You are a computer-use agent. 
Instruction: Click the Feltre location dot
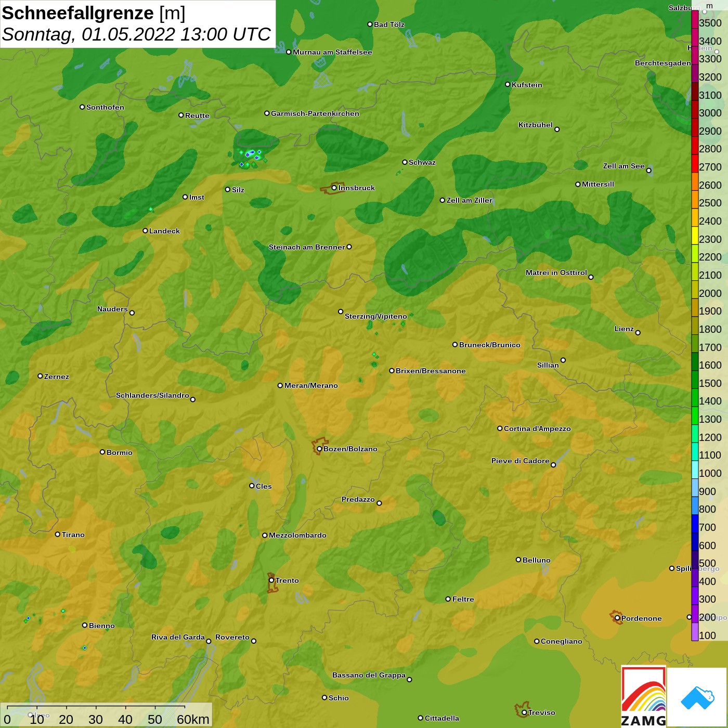tap(448, 599)
